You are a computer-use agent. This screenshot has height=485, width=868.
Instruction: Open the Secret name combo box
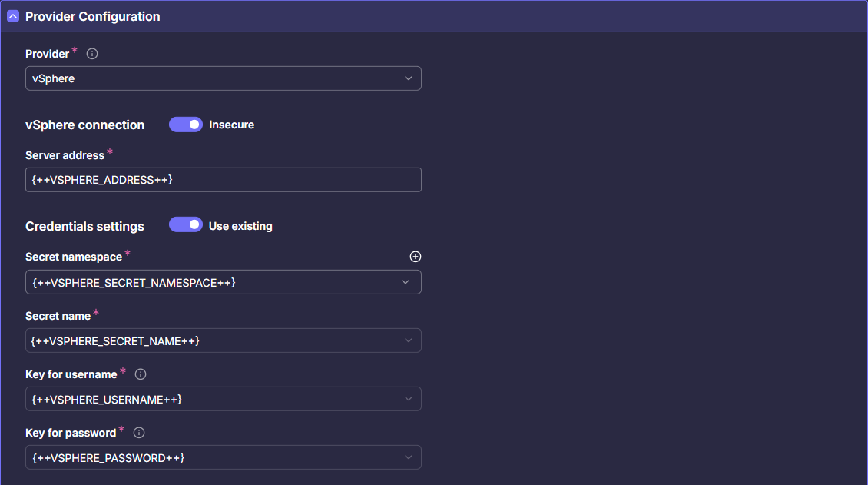click(x=223, y=340)
